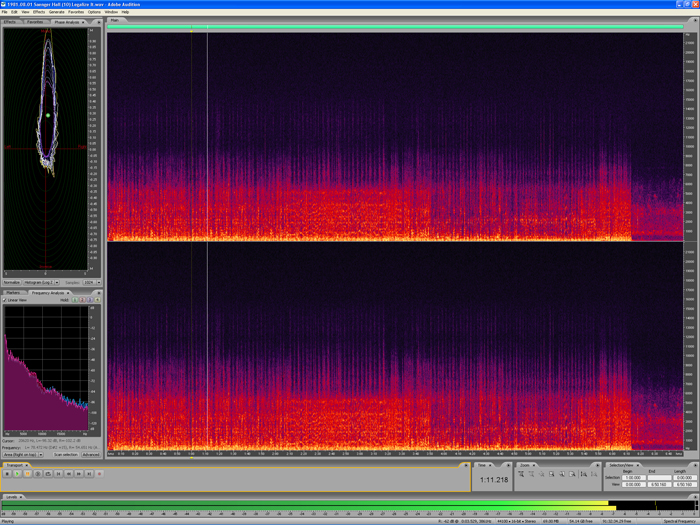Click Zoom In Horizontally icon
The width and height of the screenshot is (700, 525).
tap(521, 474)
